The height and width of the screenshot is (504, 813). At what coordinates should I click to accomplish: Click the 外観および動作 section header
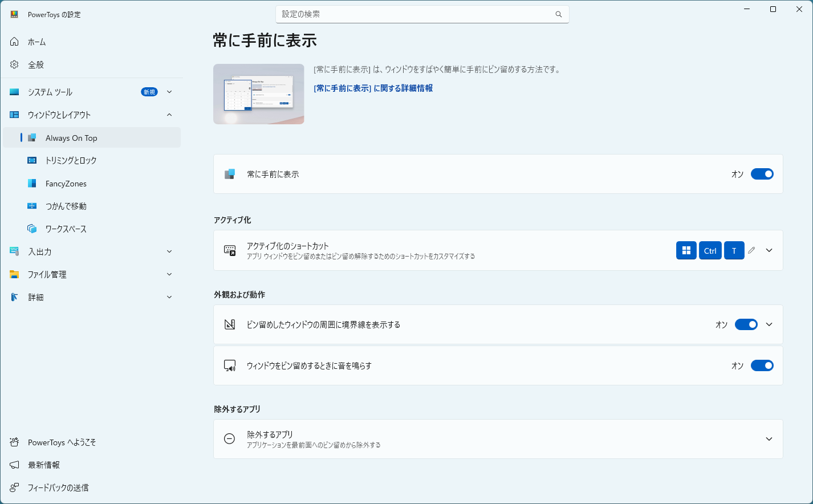(x=239, y=295)
